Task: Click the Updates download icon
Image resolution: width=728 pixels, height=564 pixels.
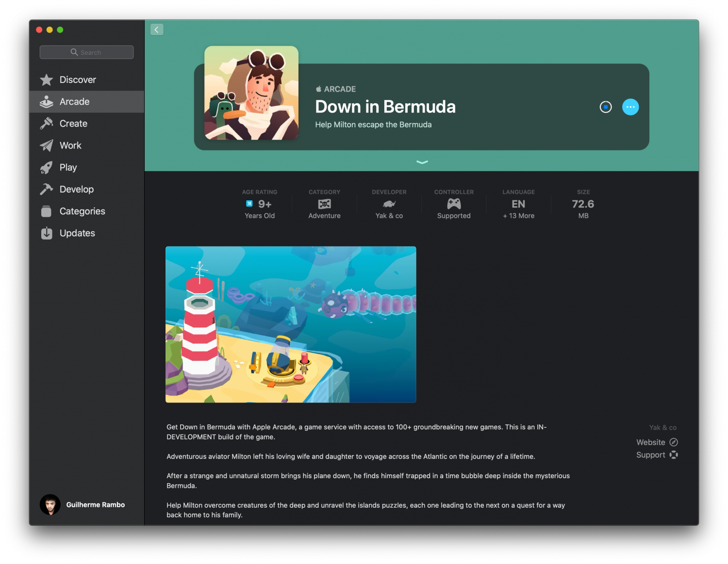Action: pos(47,233)
